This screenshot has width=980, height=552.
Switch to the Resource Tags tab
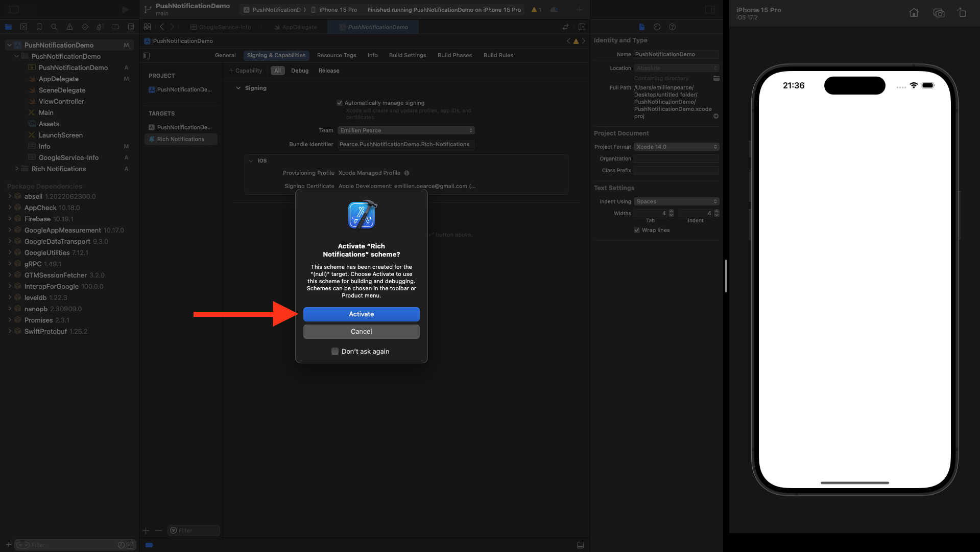click(x=337, y=55)
